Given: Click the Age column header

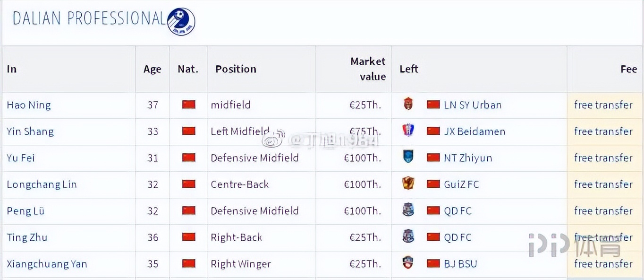Looking at the screenshot, I should point(153,69).
